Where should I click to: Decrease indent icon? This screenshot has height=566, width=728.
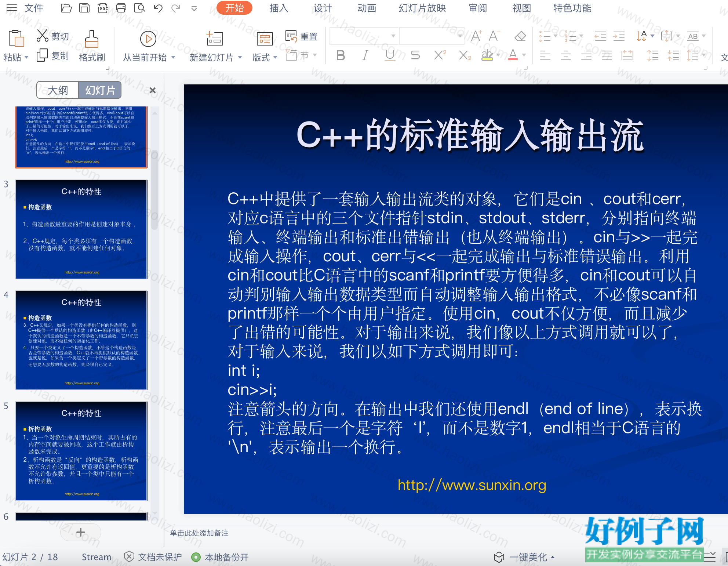[x=600, y=36]
